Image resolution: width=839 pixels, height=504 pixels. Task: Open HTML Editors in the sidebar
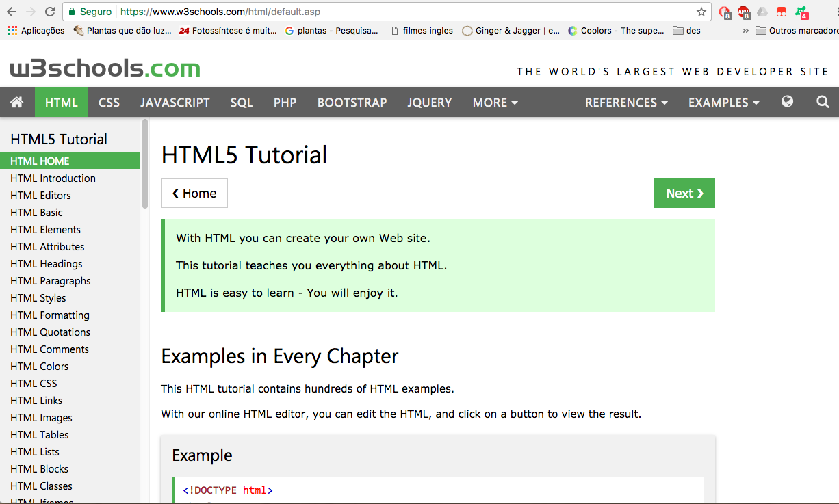point(70,195)
